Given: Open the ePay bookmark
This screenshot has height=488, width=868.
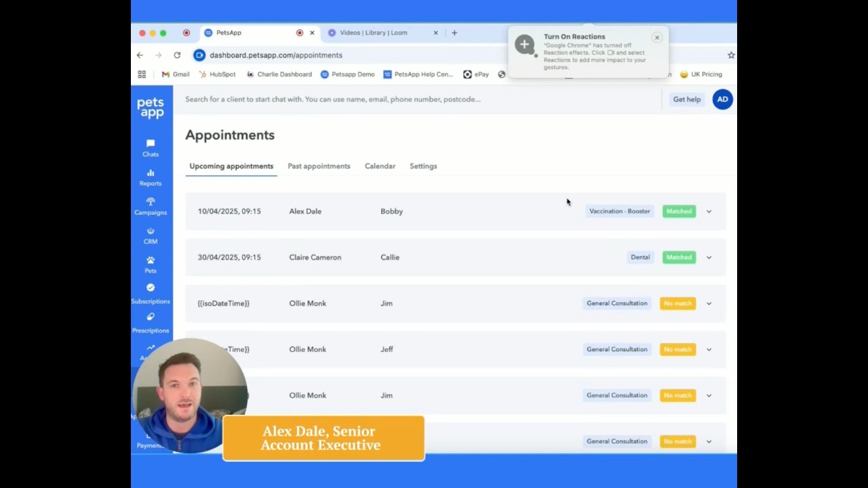Looking at the screenshot, I should click(476, 75).
